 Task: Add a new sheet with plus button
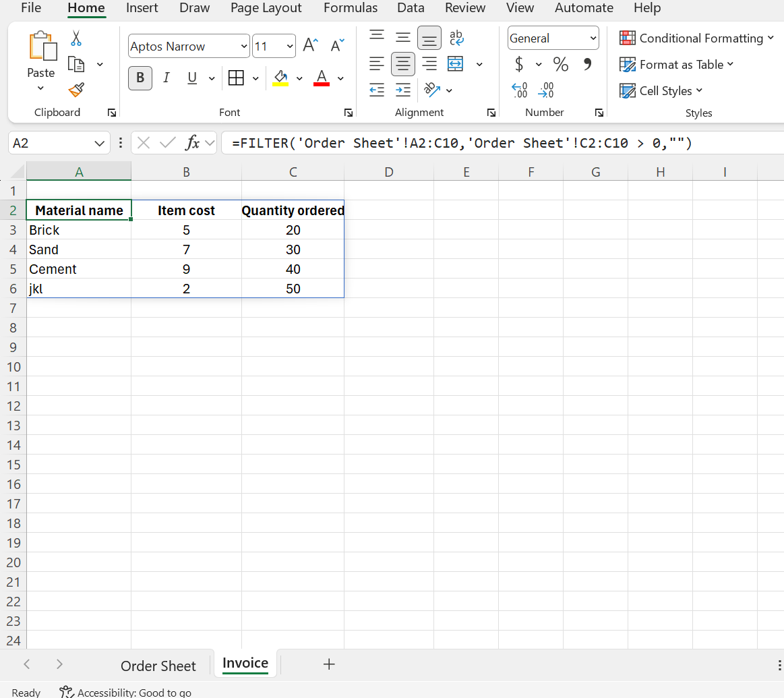pyautogui.click(x=328, y=664)
